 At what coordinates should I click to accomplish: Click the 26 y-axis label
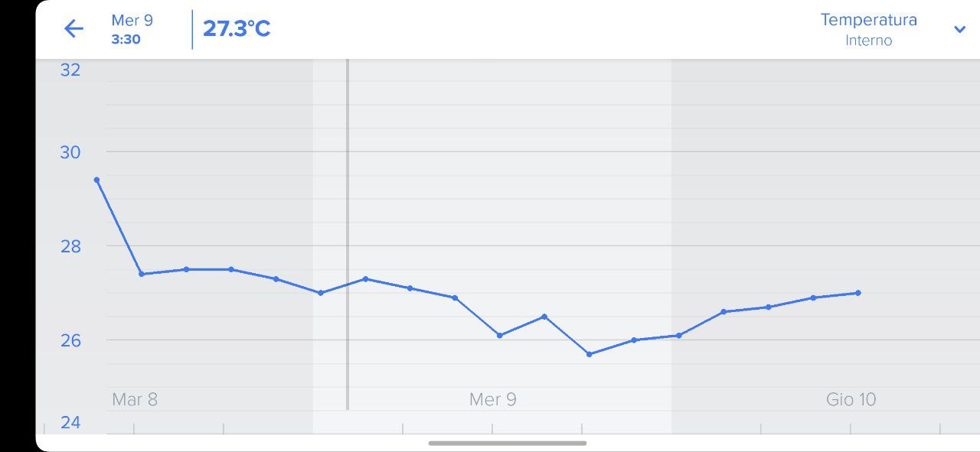(x=70, y=340)
